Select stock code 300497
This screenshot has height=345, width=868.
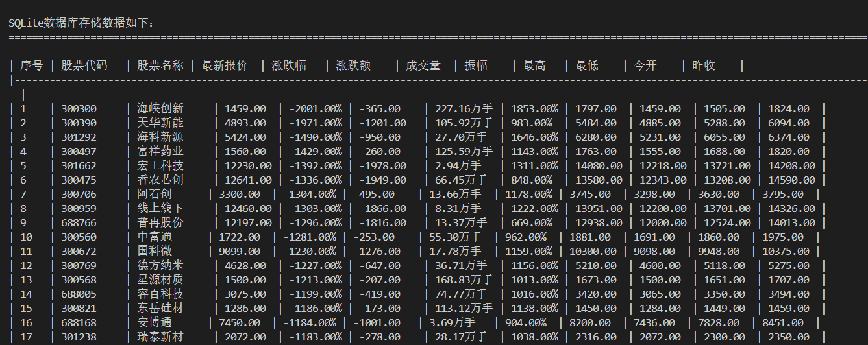79,151
